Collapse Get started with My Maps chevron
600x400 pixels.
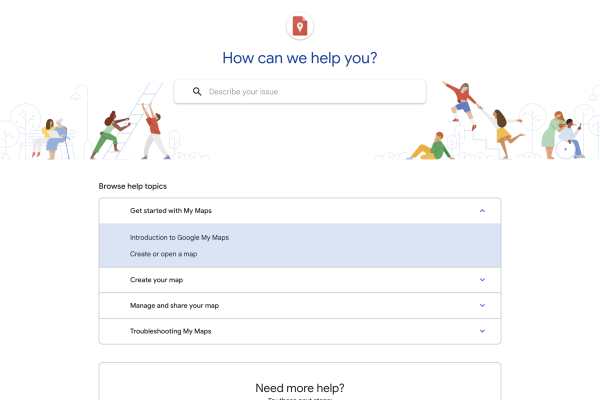point(482,211)
